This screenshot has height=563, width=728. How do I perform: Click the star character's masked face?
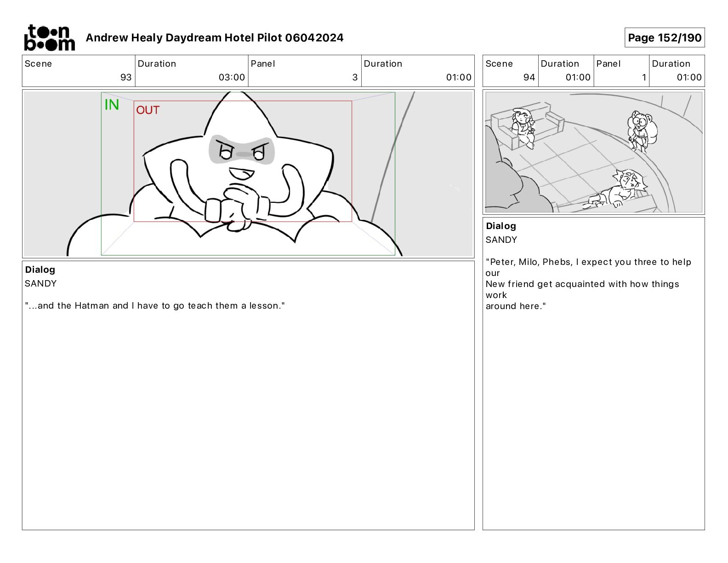[242, 150]
